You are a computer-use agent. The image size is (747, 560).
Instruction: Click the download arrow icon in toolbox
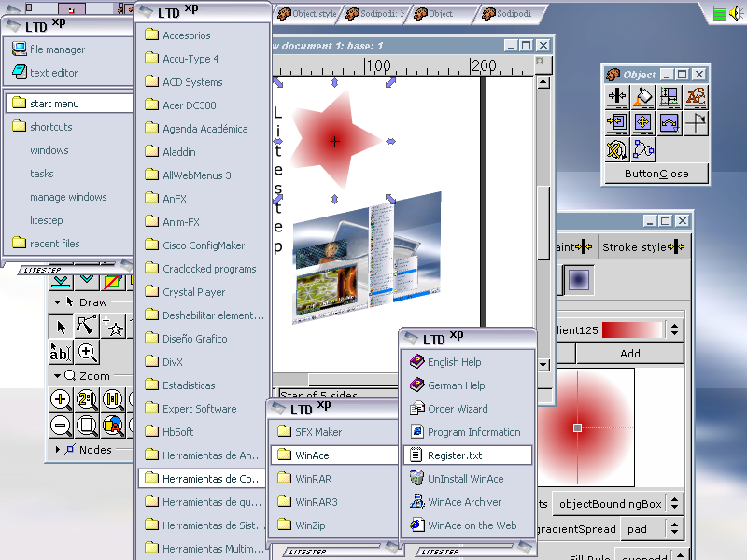61,281
